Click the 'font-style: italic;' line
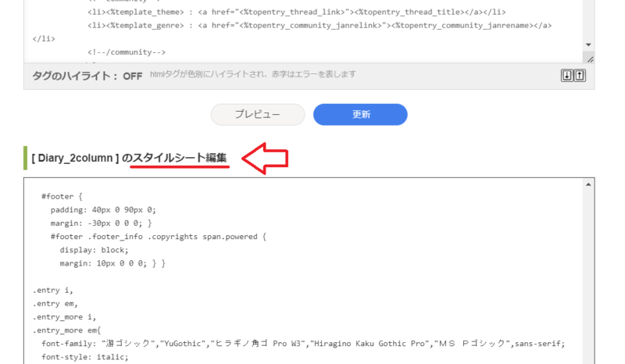Screen dimensions: 625x364 85,357
